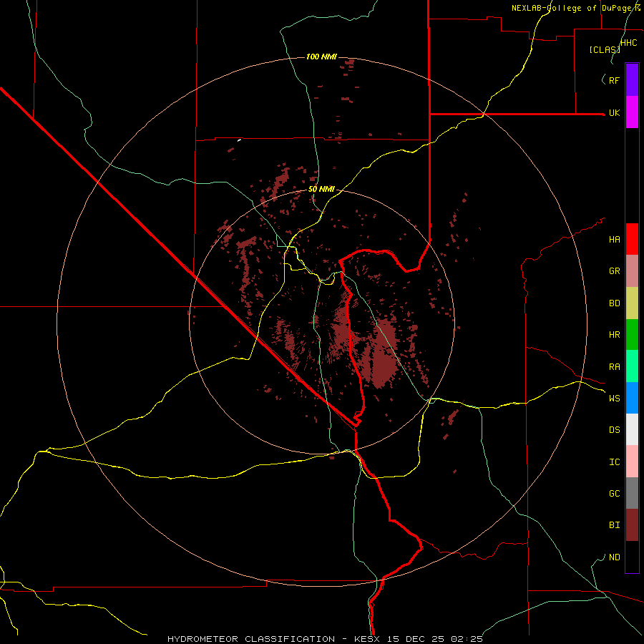Viewport: 644px width, 644px height.
Task: Select the GR pink-brown legend swatch
Action: 632,271
